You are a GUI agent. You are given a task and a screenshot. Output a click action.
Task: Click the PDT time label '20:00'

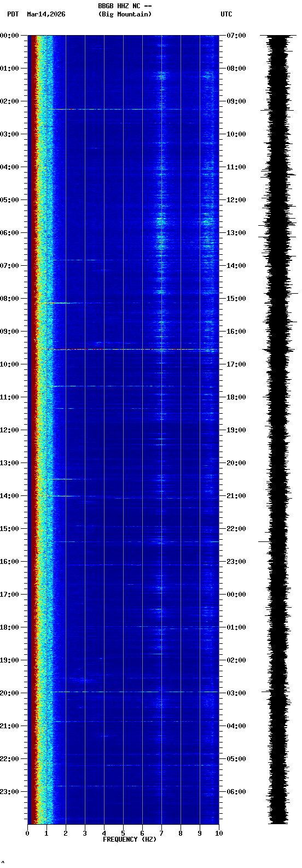(x=9, y=693)
